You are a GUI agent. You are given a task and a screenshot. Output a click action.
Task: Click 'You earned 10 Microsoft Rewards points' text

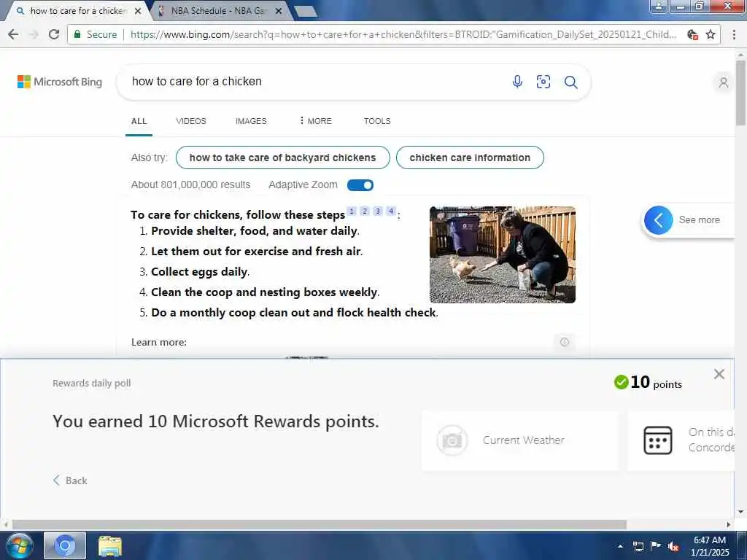tap(216, 421)
